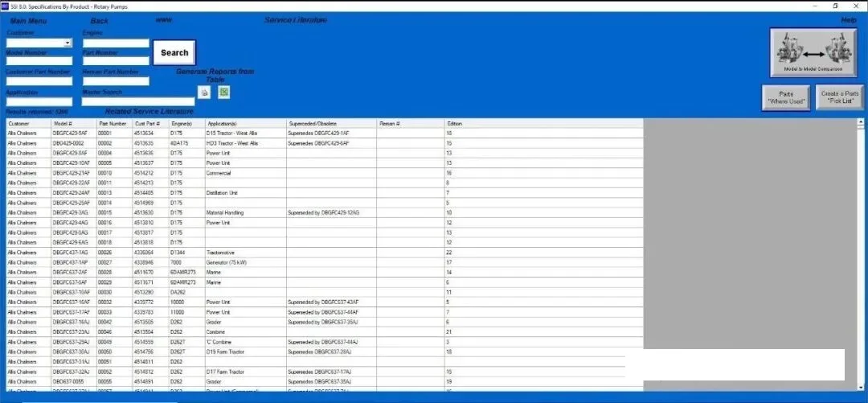Screen dimensions: 868x403
Task: Focus the Application input field
Action: tap(39, 101)
